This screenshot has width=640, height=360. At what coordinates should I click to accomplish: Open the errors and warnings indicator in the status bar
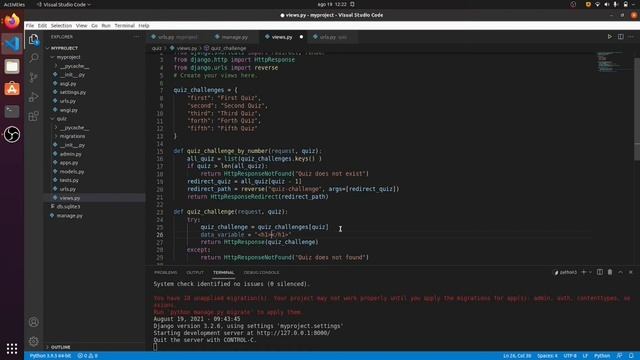[87, 356]
